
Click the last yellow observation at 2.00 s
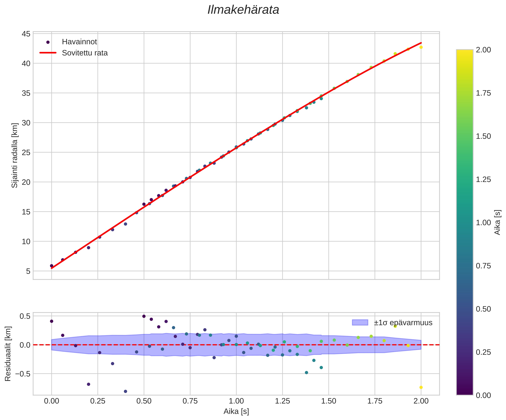[x=421, y=47]
